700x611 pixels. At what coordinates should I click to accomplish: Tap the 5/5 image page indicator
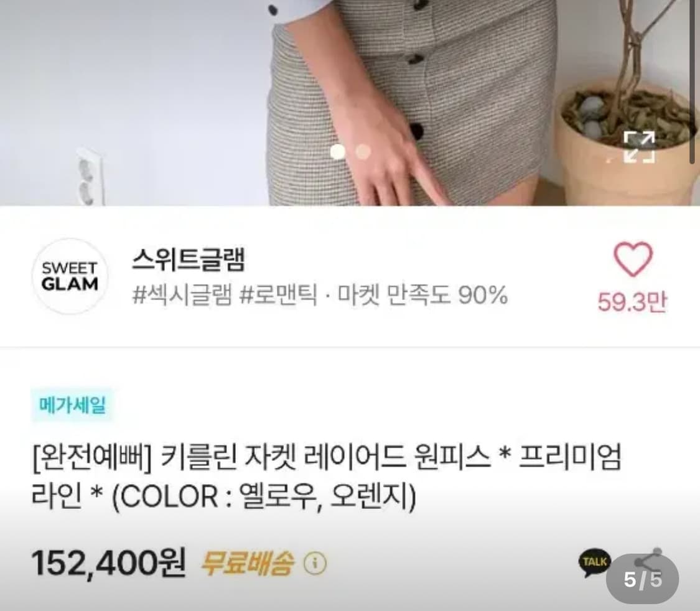click(643, 580)
